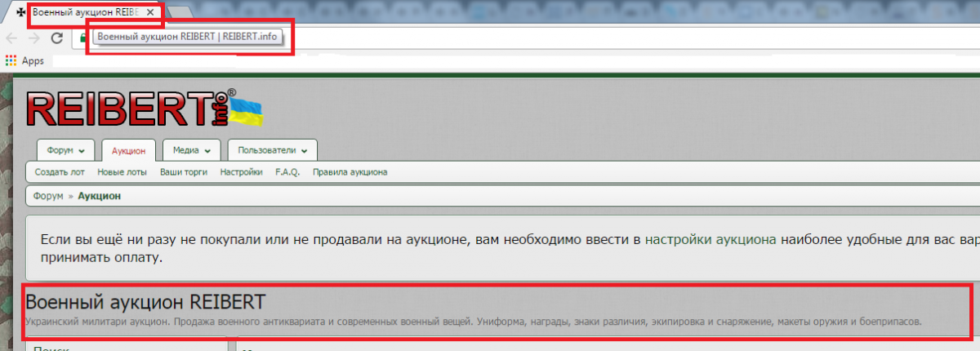Image resolution: width=980 pixels, height=351 pixels.
Task: Open the Apps grid shortcut in bookmarks bar
Action: pyautogui.click(x=11, y=60)
